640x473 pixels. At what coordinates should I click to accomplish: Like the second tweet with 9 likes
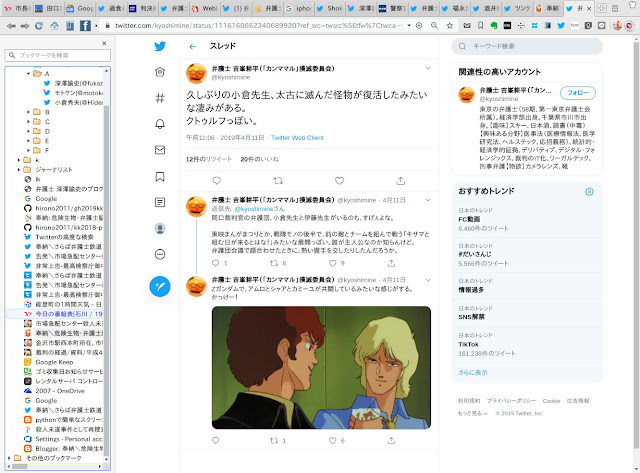pyautogui.click(x=333, y=263)
